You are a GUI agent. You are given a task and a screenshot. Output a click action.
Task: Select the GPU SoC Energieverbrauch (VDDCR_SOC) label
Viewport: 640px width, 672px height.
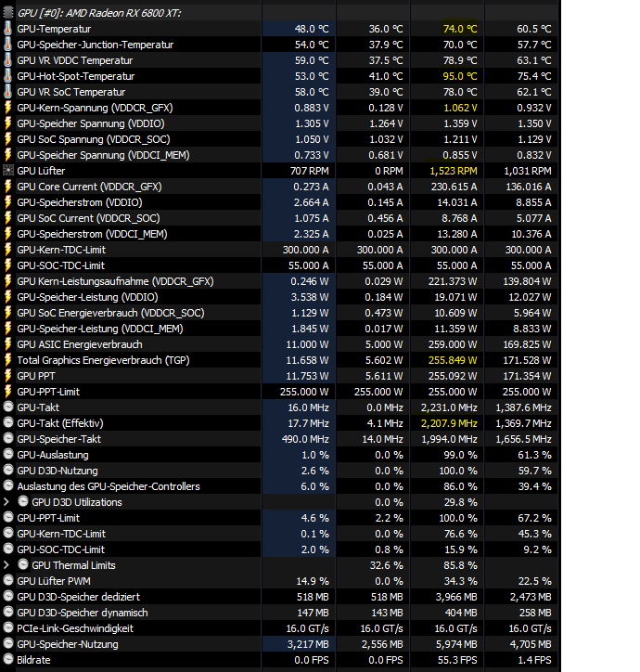tap(110, 313)
